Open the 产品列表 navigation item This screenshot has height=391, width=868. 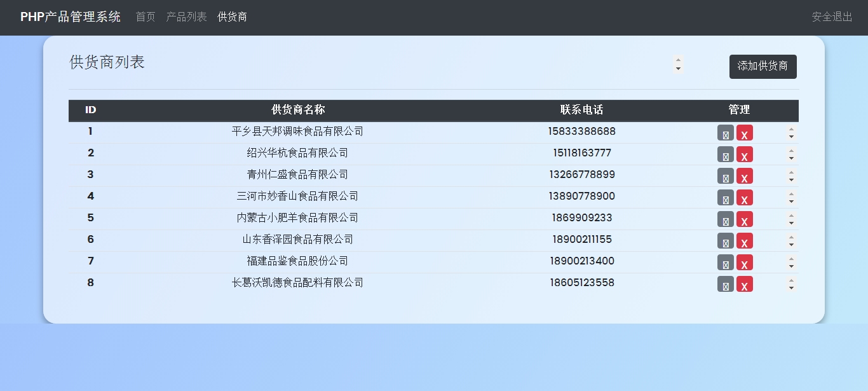coord(186,17)
